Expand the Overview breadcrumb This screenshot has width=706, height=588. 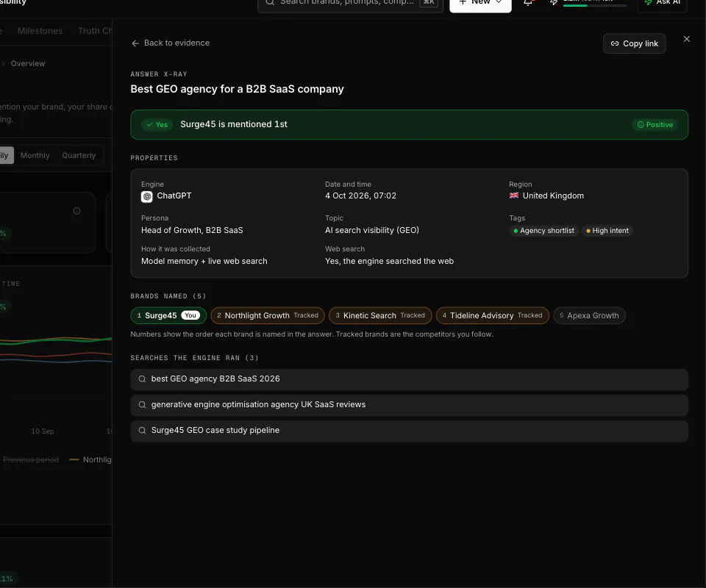(28, 64)
